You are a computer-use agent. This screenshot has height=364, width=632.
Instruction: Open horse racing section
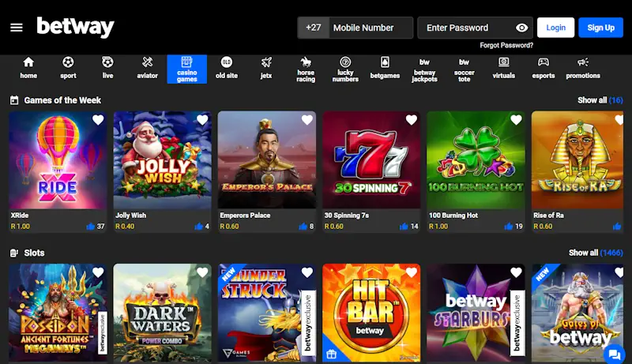306,69
